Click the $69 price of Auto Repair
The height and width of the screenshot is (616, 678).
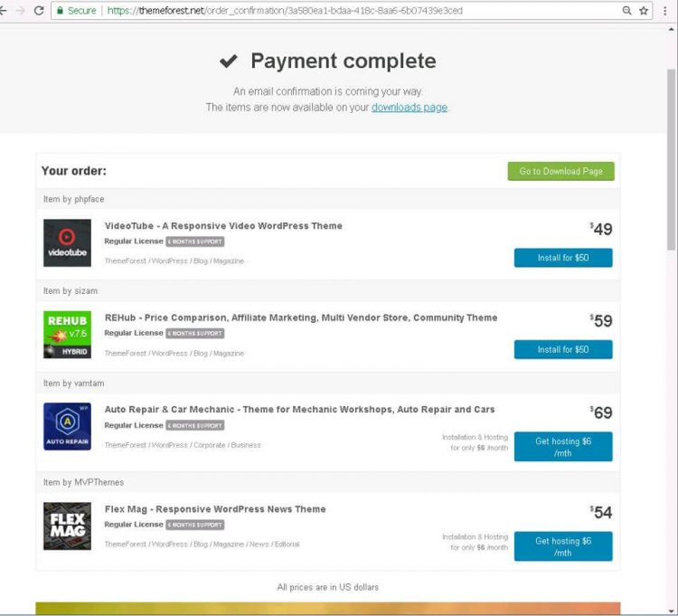click(x=601, y=412)
